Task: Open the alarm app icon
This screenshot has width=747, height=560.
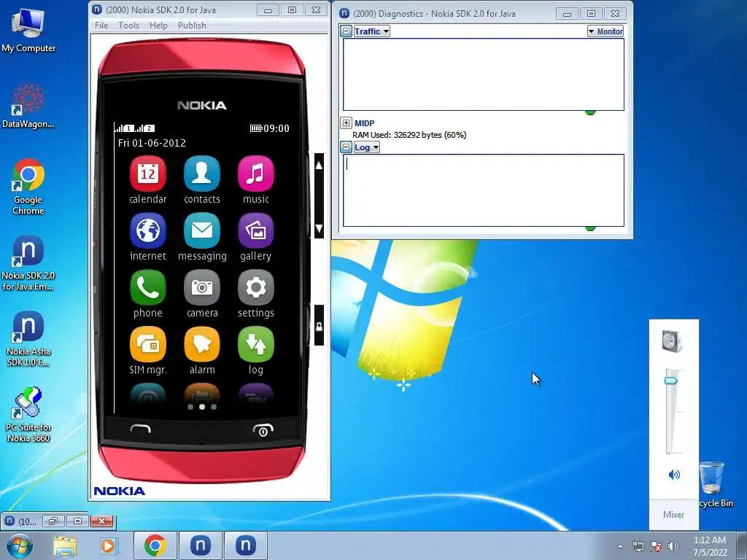Action: (x=202, y=344)
